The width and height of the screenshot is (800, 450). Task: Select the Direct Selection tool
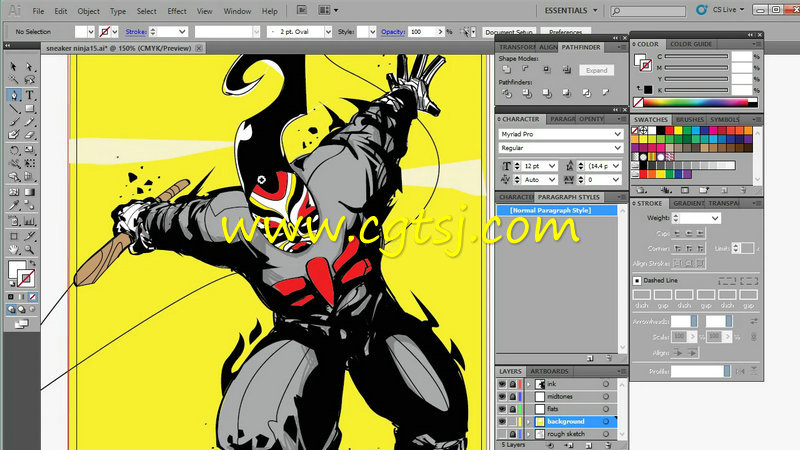(x=30, y=67)
